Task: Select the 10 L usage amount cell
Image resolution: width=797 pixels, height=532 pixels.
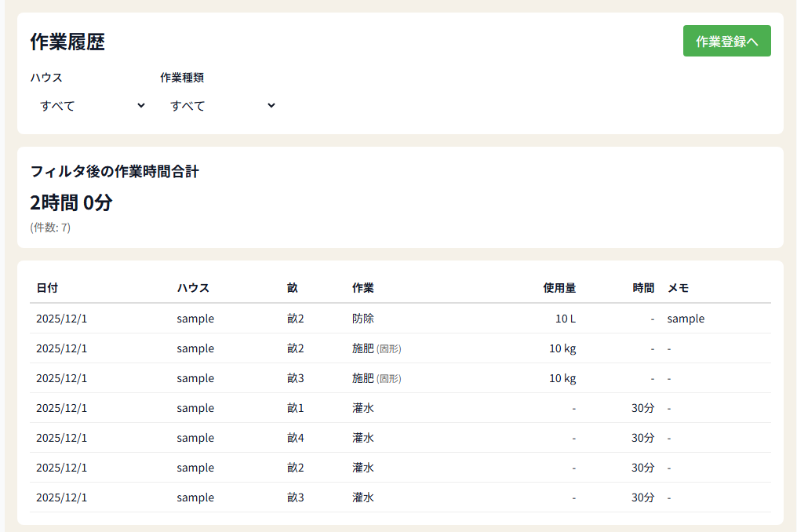Action: 565,319
